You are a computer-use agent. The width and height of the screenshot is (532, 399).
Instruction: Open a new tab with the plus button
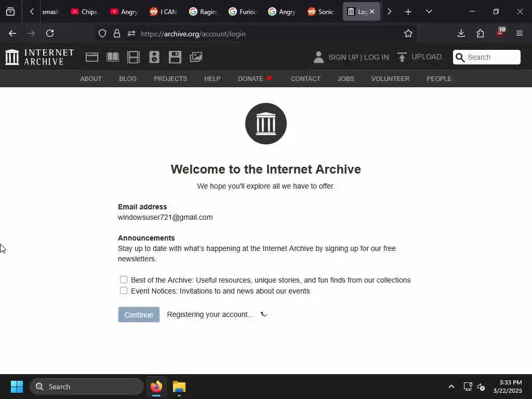click(x=408, y=12)
